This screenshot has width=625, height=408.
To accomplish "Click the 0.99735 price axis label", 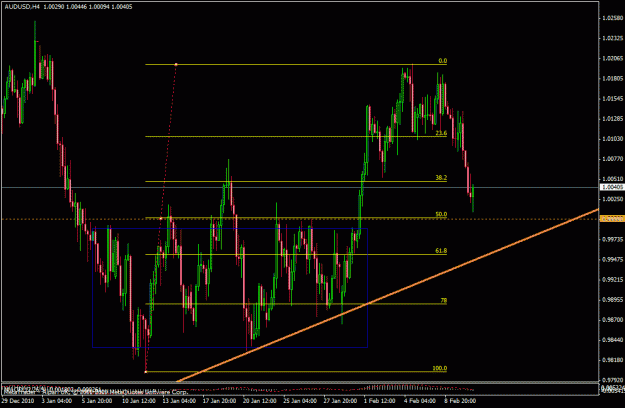I will pos(612,239).
